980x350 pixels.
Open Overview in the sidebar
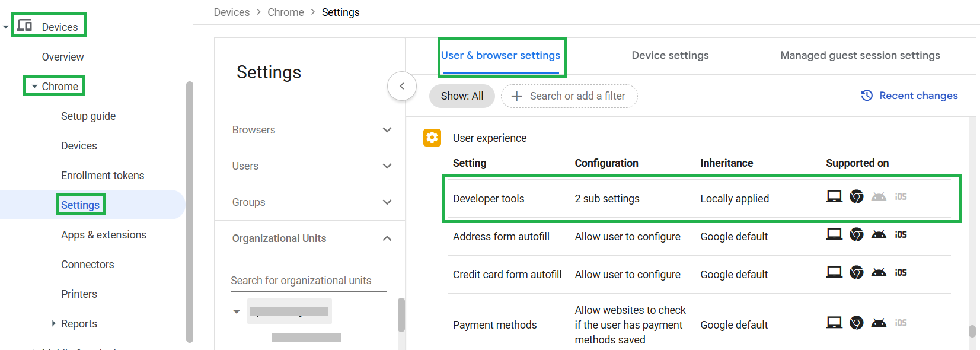click(63, 57)
